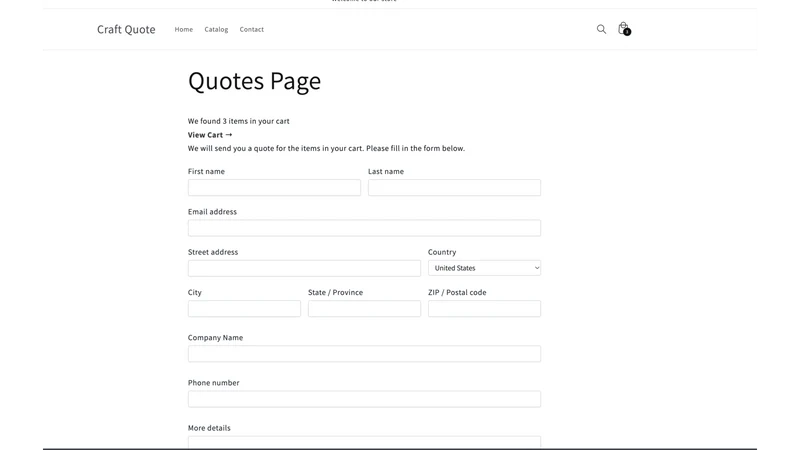
Task: Focus the Last name field
Action: pos(454,187)
